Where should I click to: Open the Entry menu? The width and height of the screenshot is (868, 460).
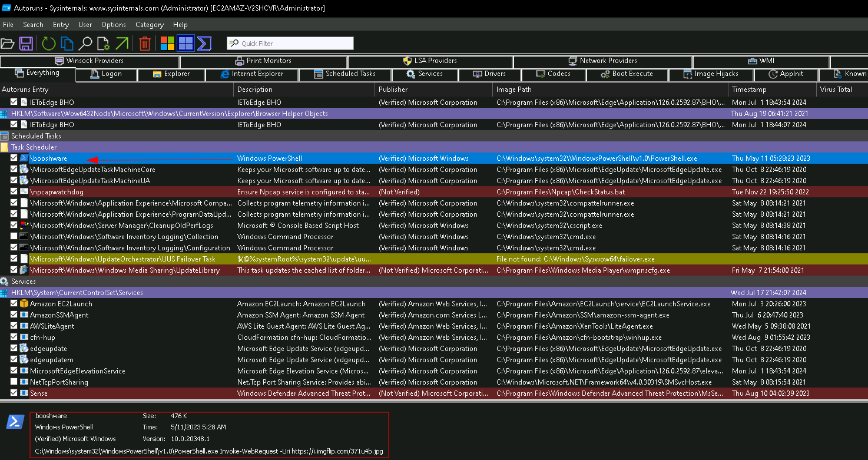(61, 25)
